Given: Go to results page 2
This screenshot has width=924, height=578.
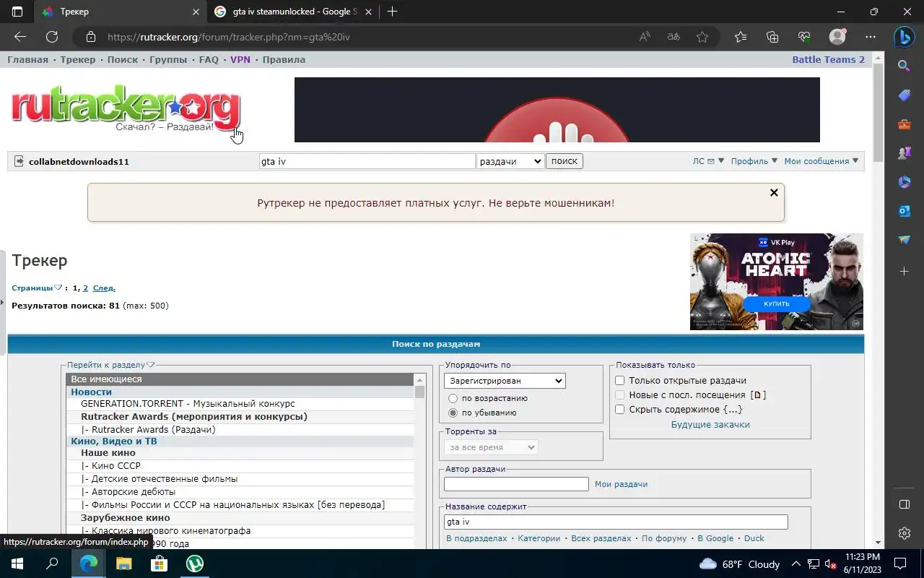Looking at the screenshot, I should pos(85,288).
